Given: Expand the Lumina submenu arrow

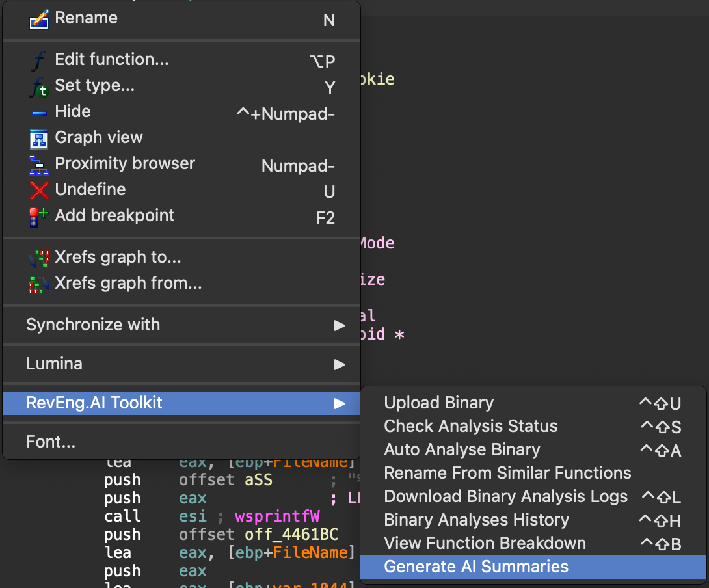Looking at the screenshot, I should pyautogui.click(x=339, y=364).
